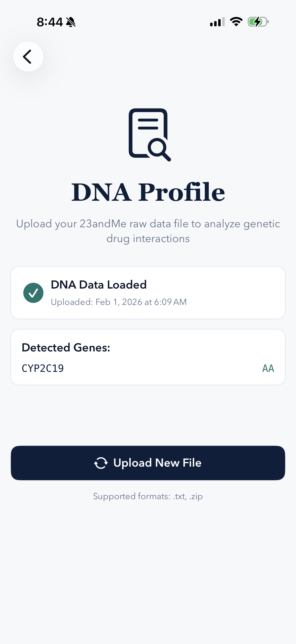Tap the upload timestamp text
296x644 pixels.
[x=119, y=302]
